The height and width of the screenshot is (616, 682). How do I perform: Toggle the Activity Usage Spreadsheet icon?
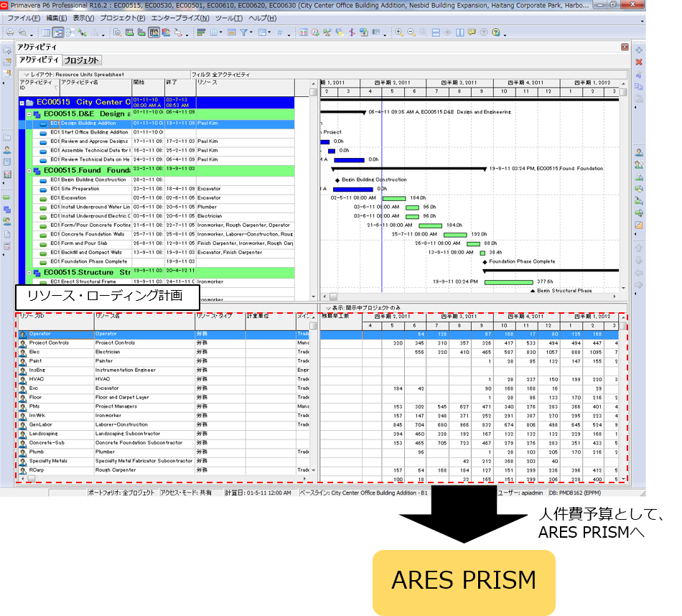click(130, 32)
